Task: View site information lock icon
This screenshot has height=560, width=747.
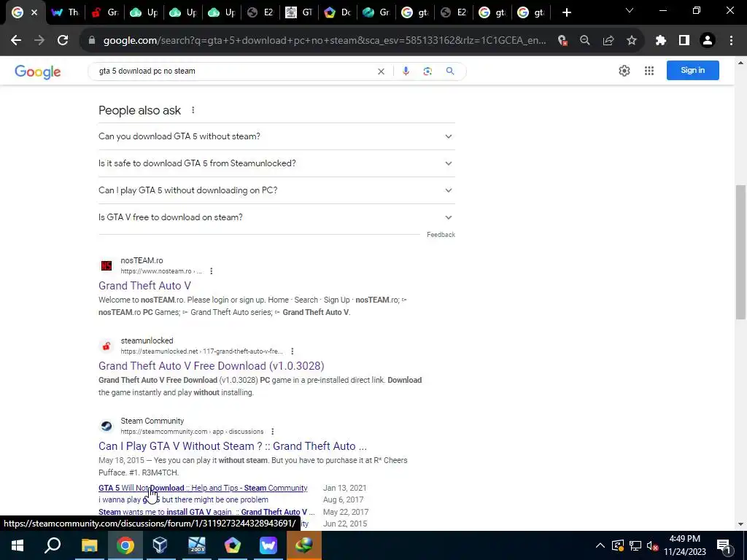Action: click(92, 41)
